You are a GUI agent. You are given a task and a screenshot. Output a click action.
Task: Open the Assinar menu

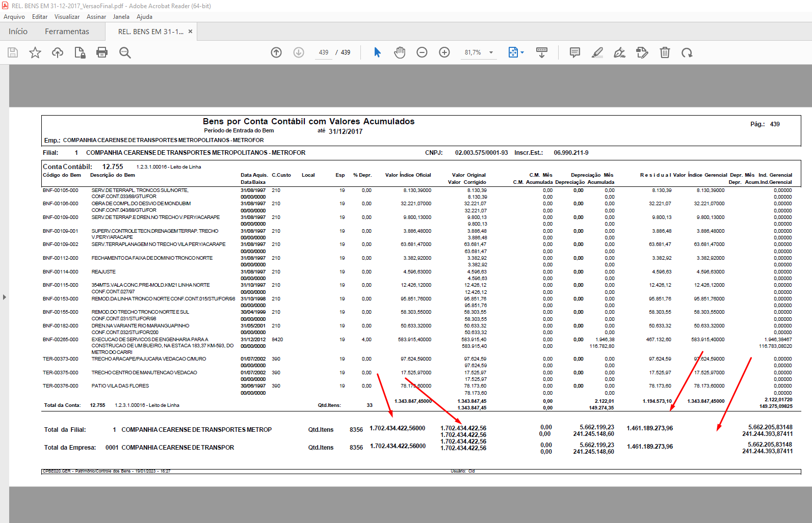(x=96, y=17)
